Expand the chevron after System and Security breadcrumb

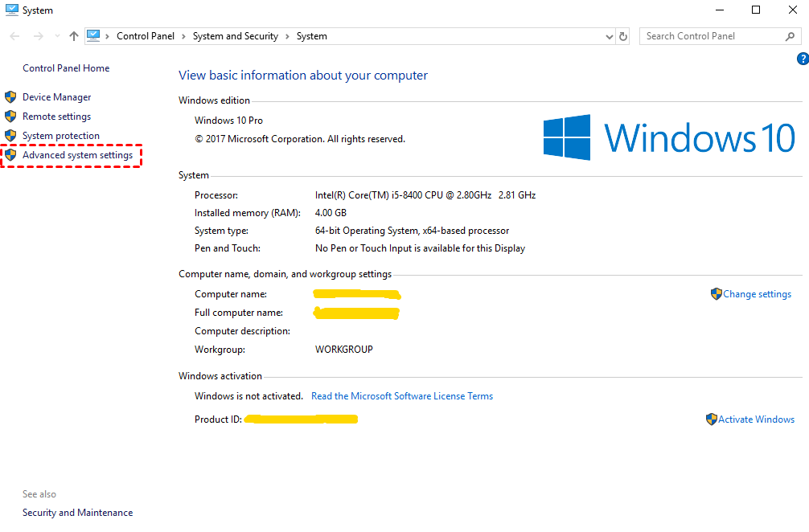tap(287, 36)
